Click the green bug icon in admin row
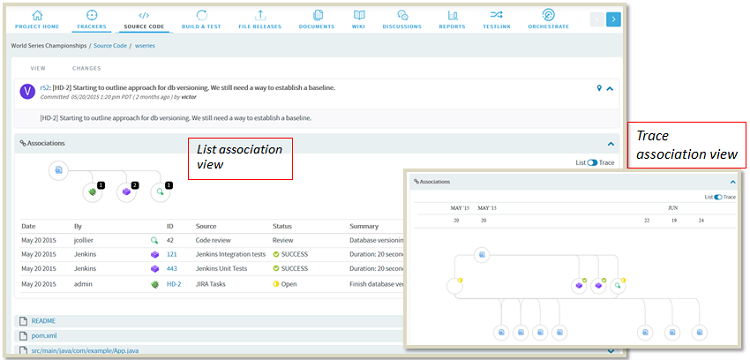Screen dimensions: 750x360 point(154,284)
